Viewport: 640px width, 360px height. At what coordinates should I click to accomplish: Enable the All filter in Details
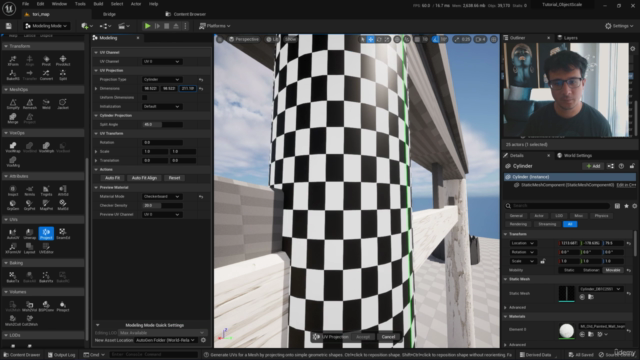[570, 224]
